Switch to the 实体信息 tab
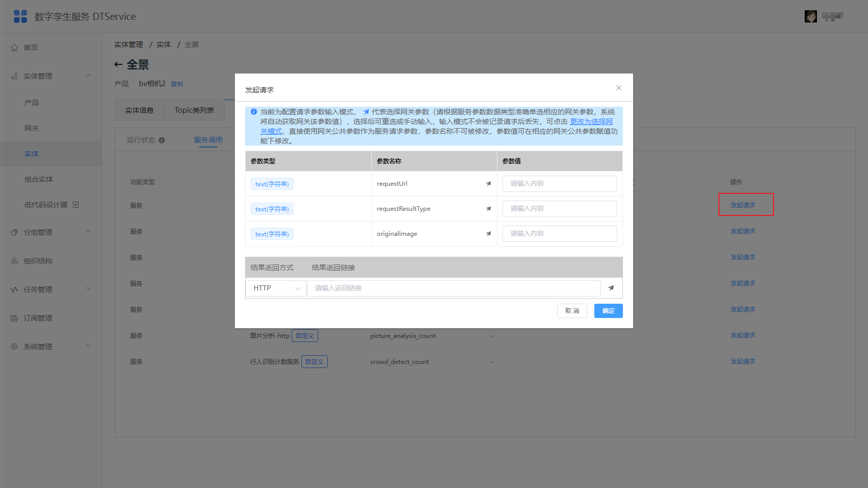This screenshot has width=868, height=488. coord(139,110)
